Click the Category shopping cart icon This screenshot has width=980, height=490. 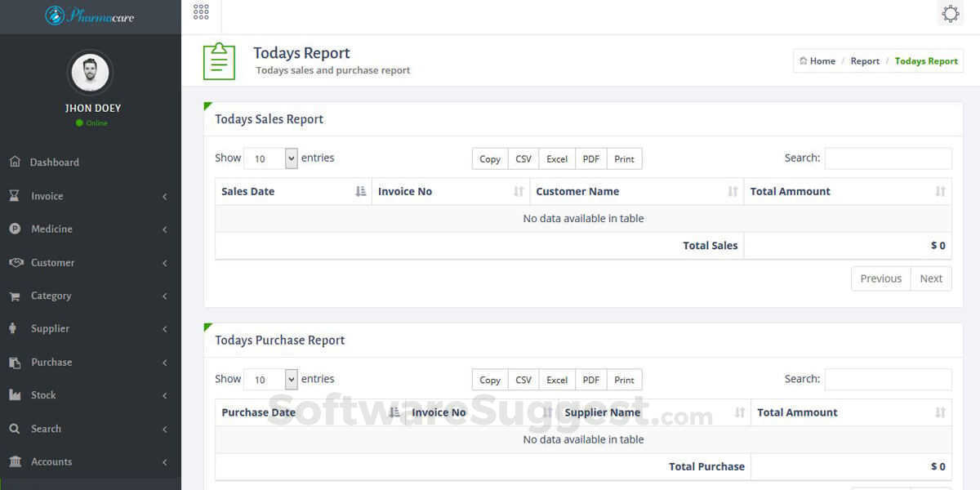15,296
